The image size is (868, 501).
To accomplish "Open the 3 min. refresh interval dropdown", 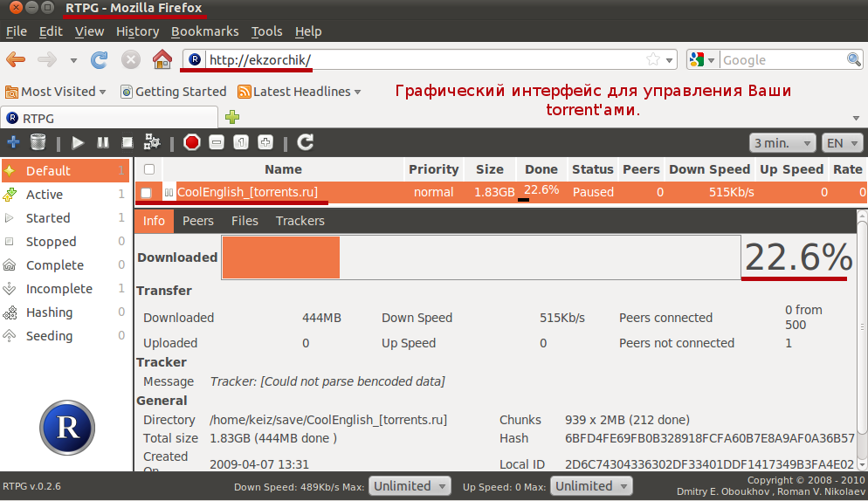I will [x=782, y=143].
